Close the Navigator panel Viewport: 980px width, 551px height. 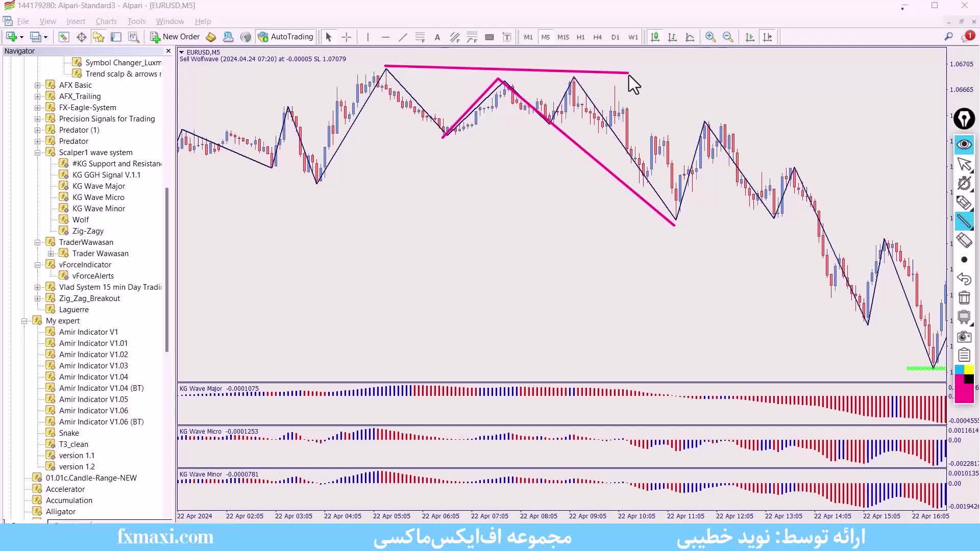point(168,51)
